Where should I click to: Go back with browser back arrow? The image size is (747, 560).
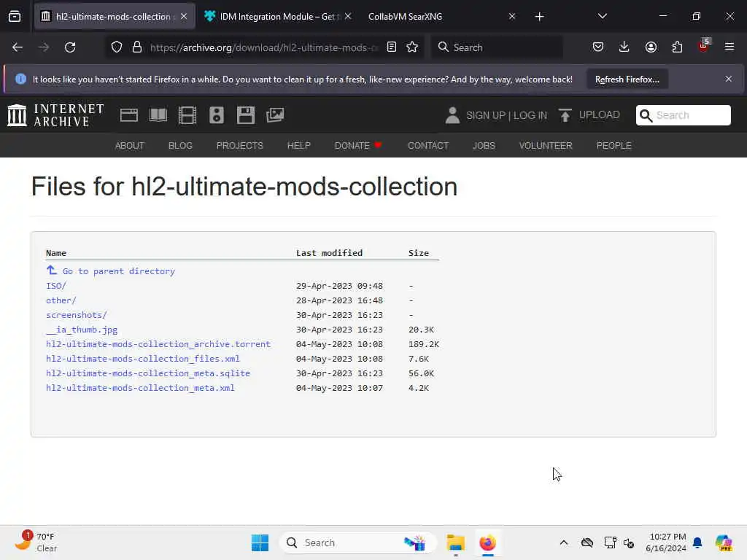18,47
